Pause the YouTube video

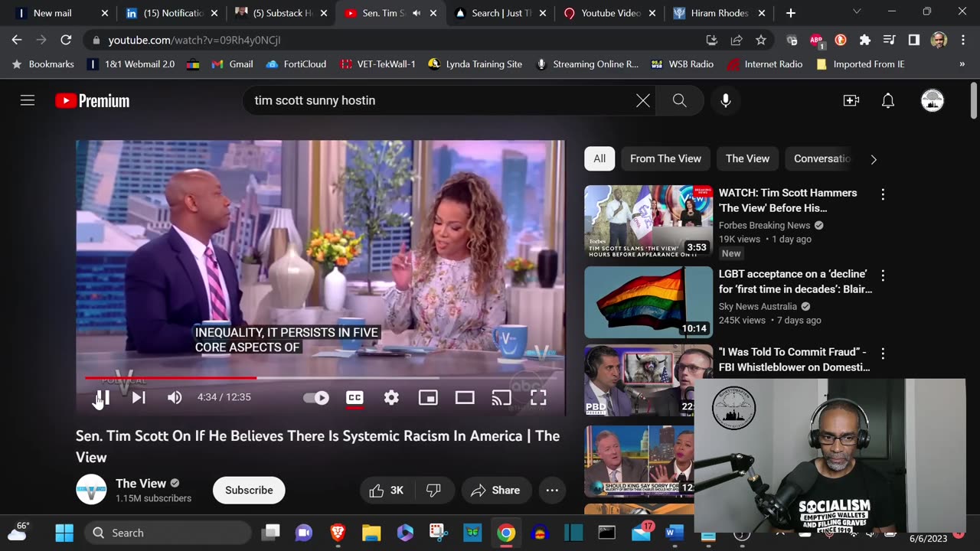103,397
